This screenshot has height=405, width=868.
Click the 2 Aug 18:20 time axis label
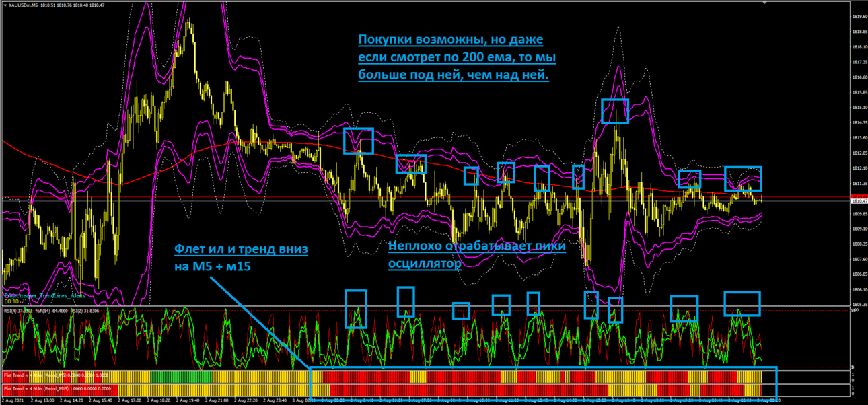158,400
